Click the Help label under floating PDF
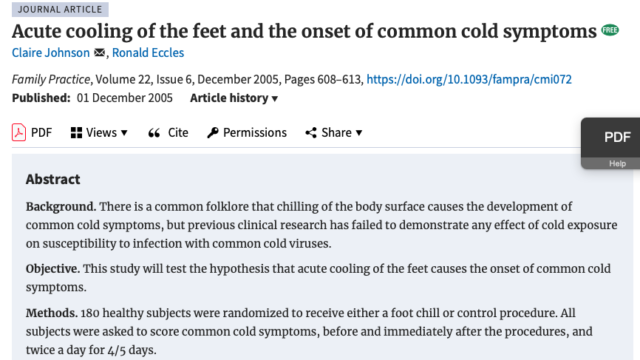The height and width of the screenshot is (360, 640). pyautogui.click(x=617, y=163)
